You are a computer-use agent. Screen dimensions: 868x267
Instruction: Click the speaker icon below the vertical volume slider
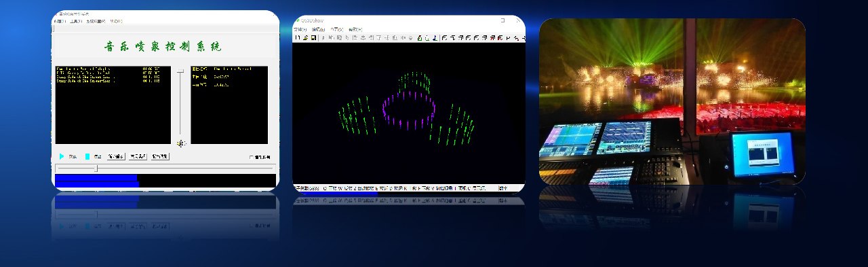tap(180, 143)
